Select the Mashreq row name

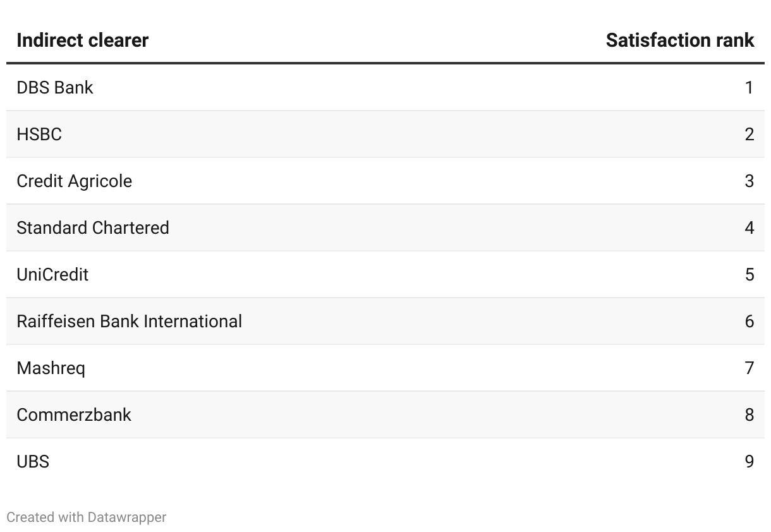pos(51,368)
